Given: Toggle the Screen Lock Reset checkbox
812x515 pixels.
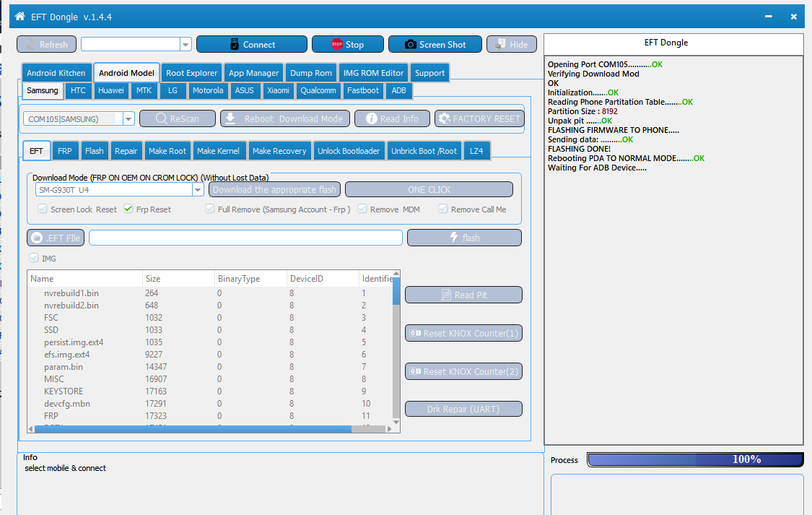Looking at the screenshot, I should click(x=42, y=209).
